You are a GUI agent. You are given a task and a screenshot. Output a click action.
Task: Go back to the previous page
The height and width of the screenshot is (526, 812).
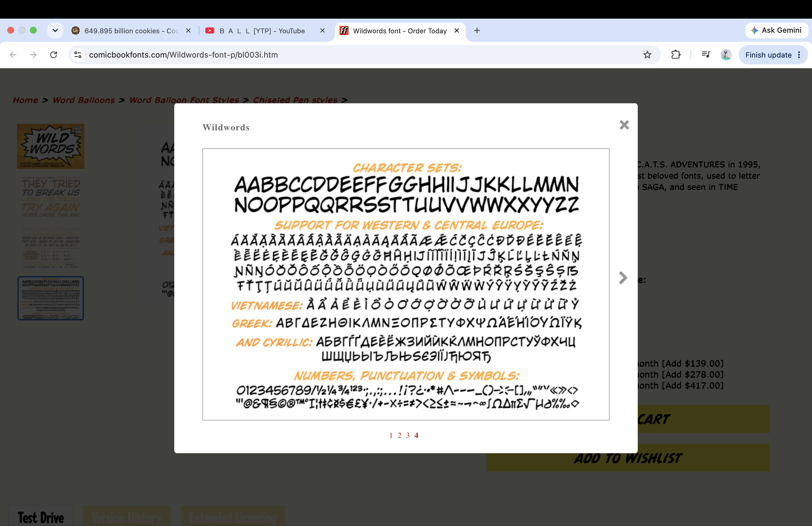pyautogui.click(x=13, y=55)
